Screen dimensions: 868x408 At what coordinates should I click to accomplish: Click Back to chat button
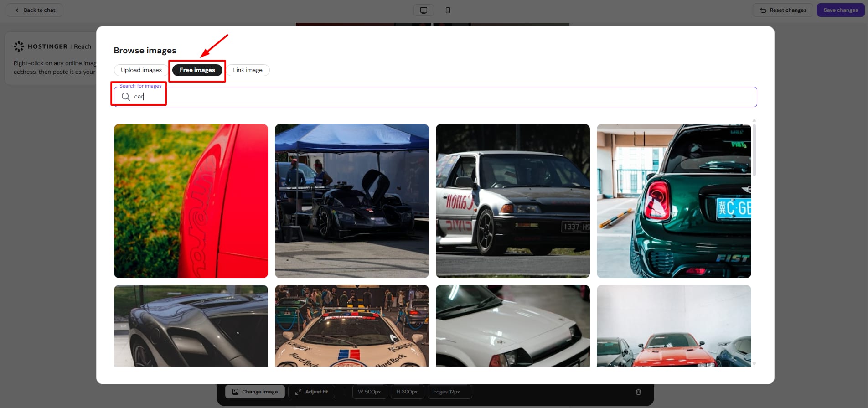(35, 10)
